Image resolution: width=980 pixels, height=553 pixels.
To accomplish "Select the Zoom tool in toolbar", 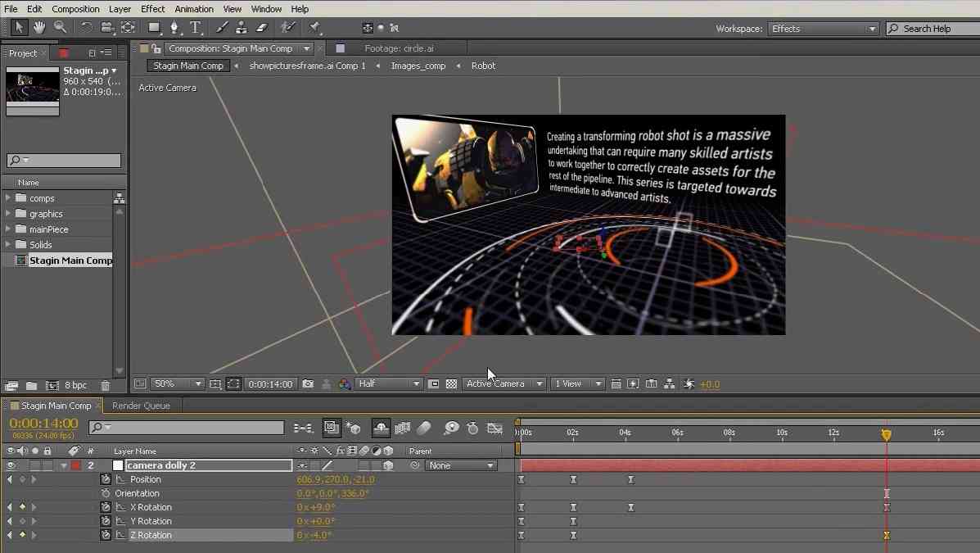I will 61,28.
